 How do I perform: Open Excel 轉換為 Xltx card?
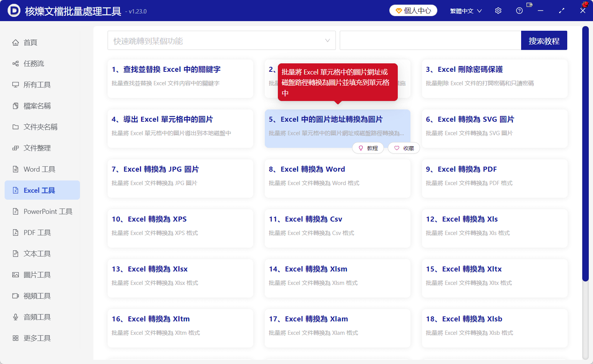click(x=495, y=278)
